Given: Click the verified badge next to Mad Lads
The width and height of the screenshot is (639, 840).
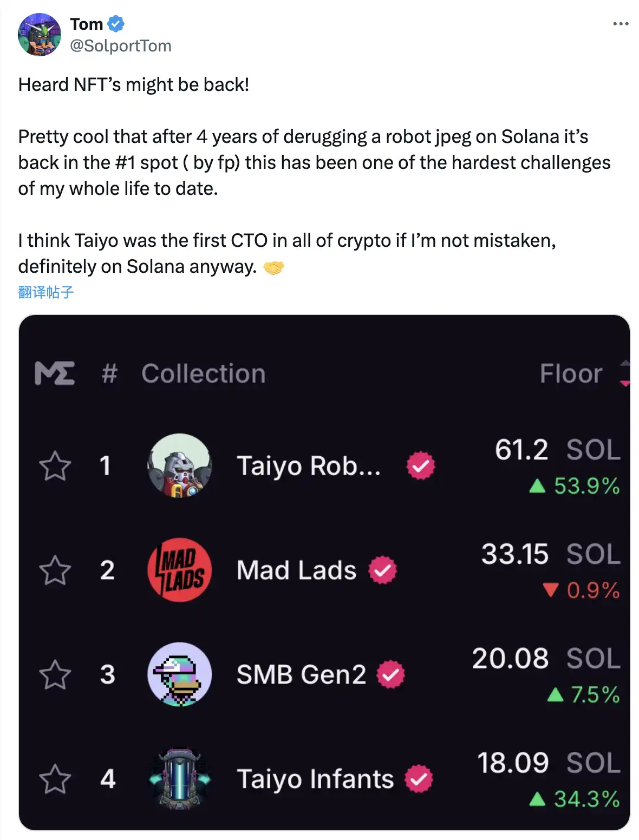Looking at the screenshot, I should point(383,570).
